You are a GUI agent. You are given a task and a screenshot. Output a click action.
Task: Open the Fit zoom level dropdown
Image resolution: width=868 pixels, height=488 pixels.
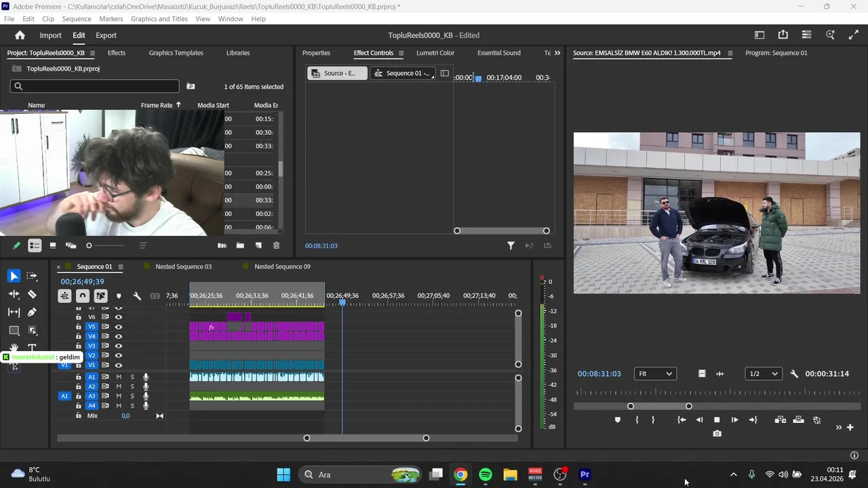(x=655, y=373)
